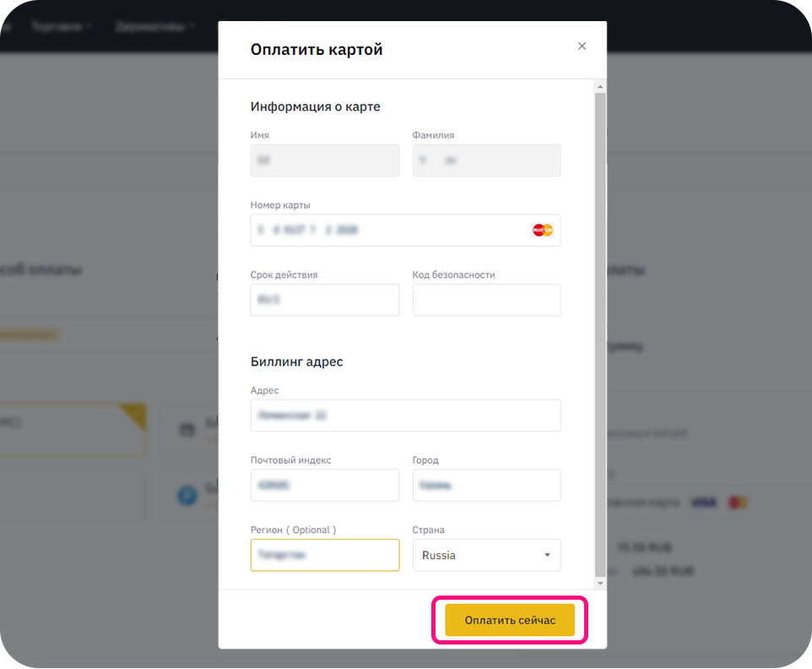Focus the Код безопасности input field

[x=486, y=300]
